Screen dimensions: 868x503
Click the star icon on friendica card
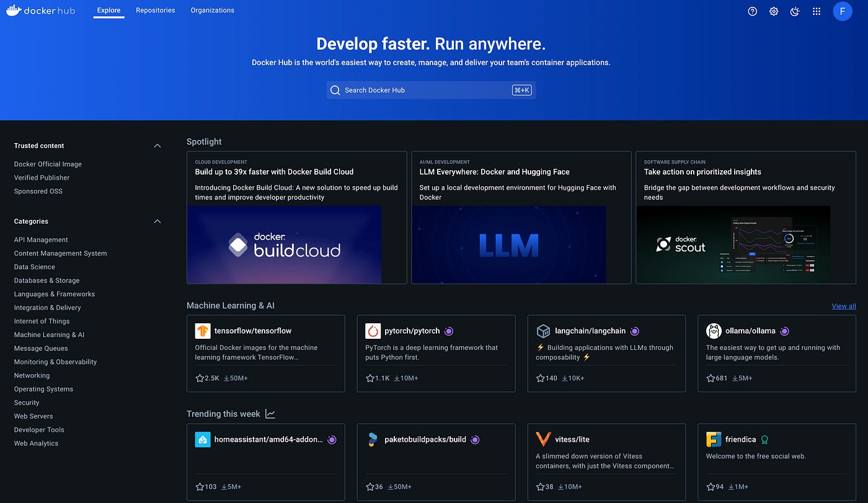pos(711,487)
